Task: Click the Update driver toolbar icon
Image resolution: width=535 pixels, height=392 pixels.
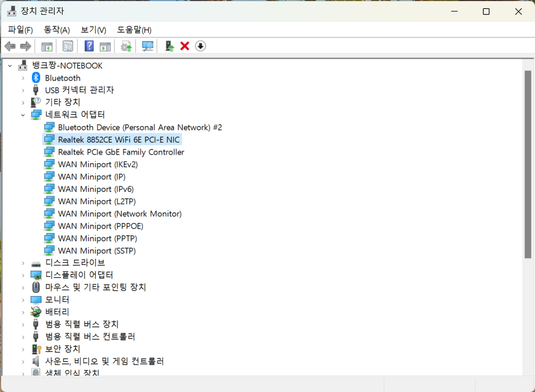Action: click(x=126, y=46)
